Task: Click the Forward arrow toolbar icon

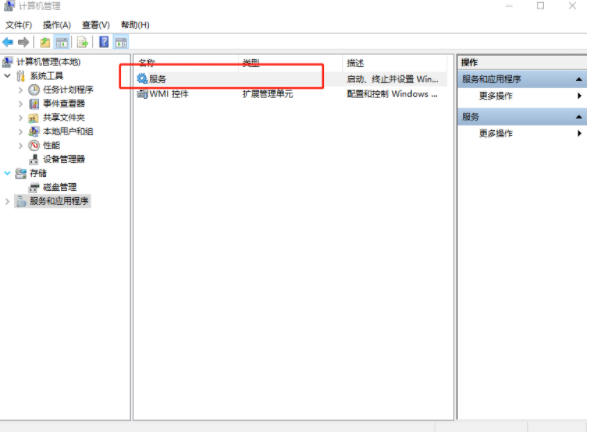Action: (23, 42)
